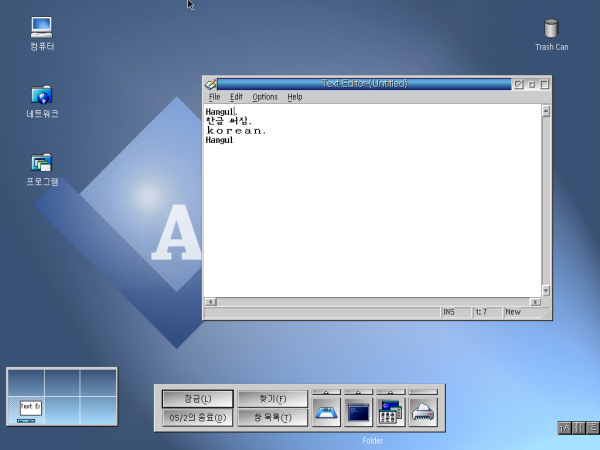Expand the drawer above the programs grid icon
Screen dimensions: 600x450
pyautogui.click(x=390, y=391)
